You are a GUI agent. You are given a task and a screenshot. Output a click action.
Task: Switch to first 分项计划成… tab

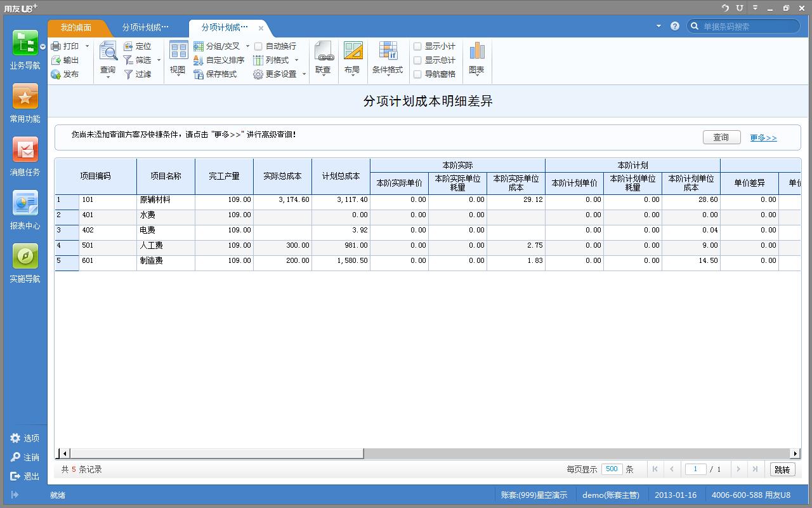pos(145,27)
